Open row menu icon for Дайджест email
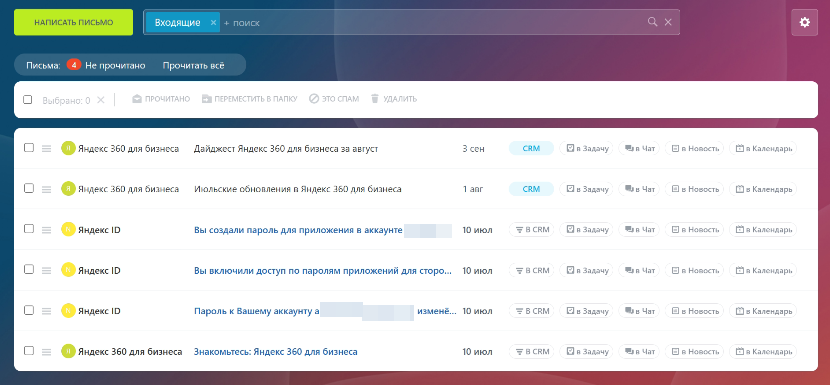830x385 pixels. [47, 149]
